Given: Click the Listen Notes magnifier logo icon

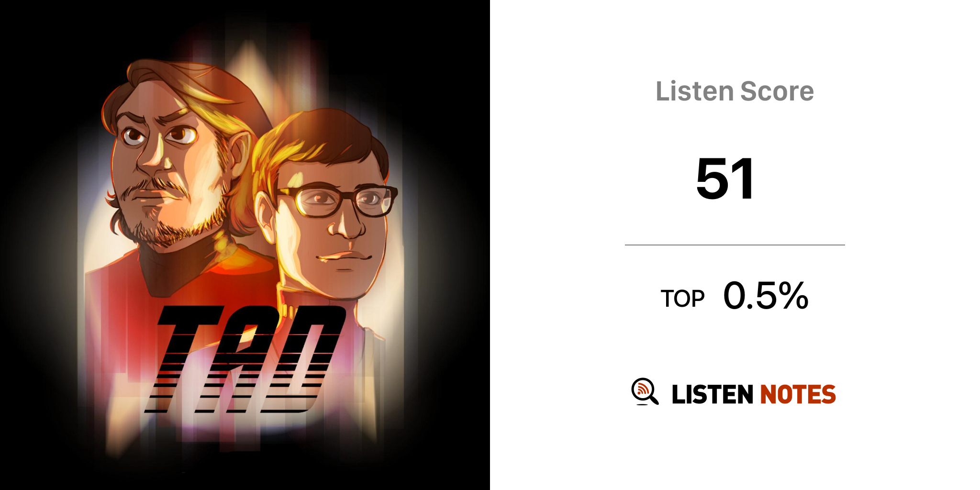Looking at the screenshot, I should (645, 392).
